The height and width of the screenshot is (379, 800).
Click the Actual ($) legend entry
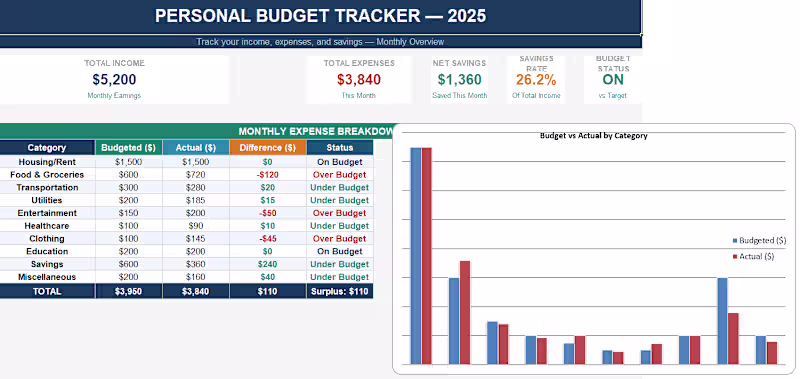pos(754,257)
